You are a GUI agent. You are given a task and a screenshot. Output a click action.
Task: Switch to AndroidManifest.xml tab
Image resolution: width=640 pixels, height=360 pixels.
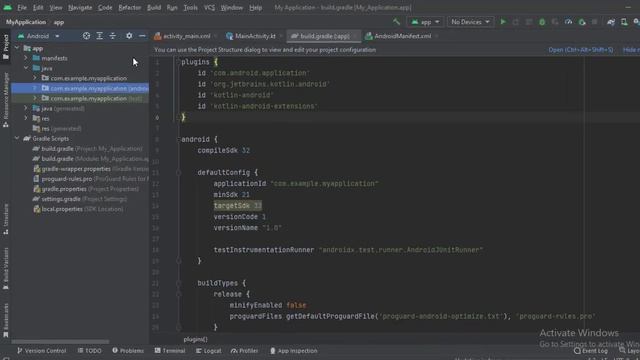click(401, 36)
